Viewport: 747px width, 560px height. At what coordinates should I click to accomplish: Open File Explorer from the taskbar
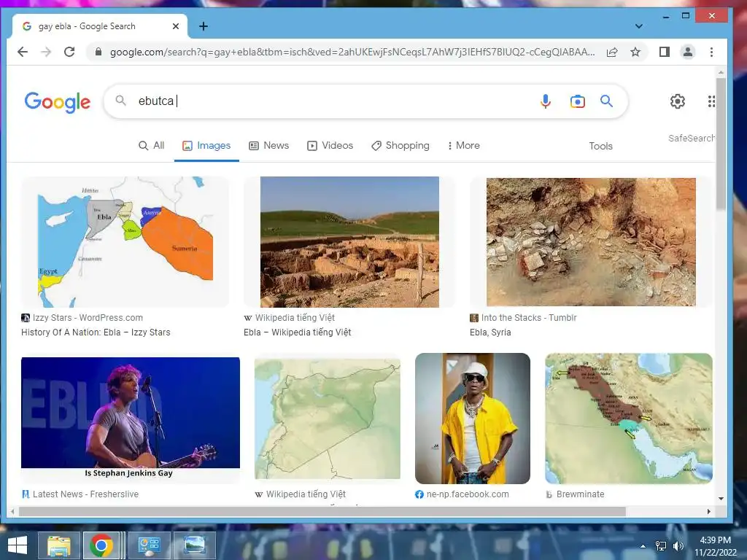point(59,545)
